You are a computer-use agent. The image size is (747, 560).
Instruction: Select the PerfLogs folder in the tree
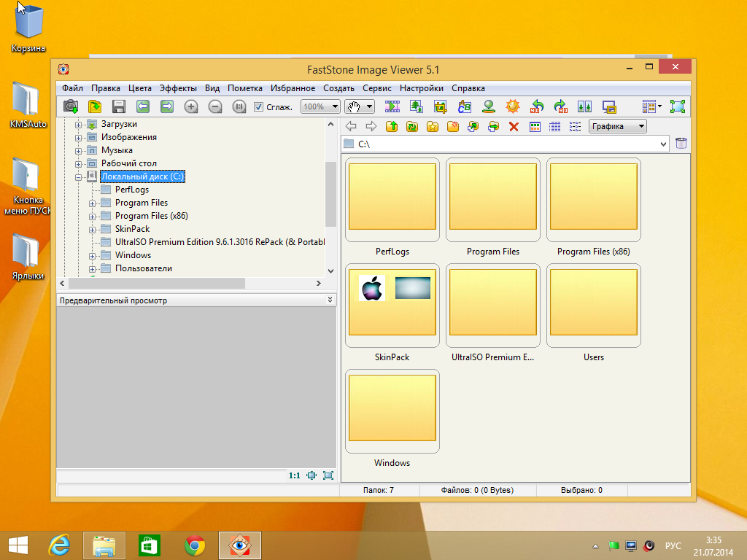tap(131, 190)
